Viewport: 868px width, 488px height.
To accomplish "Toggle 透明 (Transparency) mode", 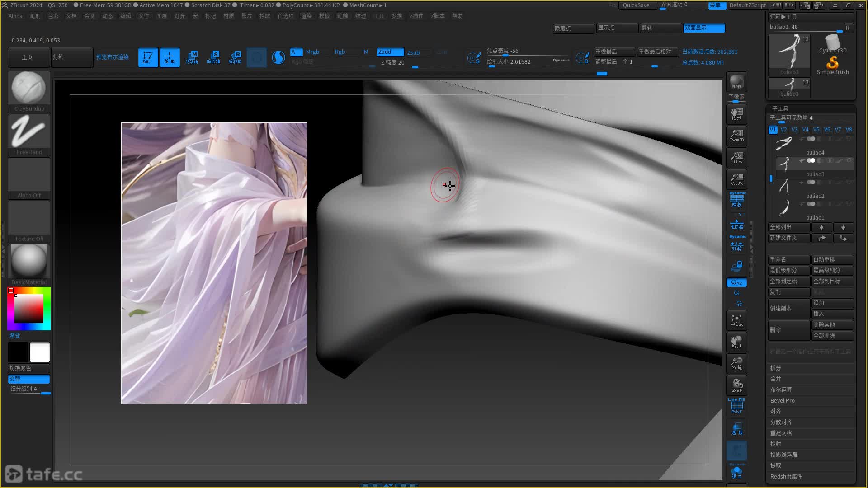I will coord(736,428).
